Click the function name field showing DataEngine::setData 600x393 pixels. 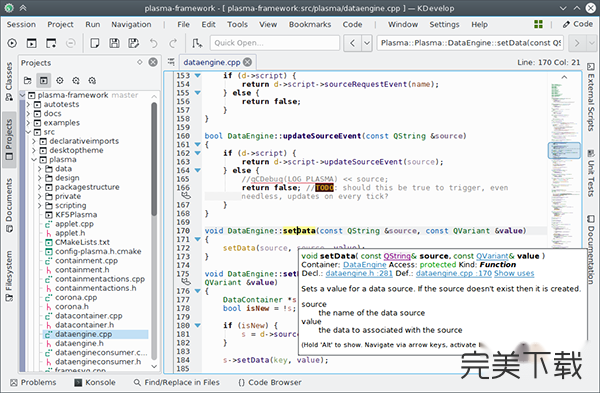(x=470, y=43)
